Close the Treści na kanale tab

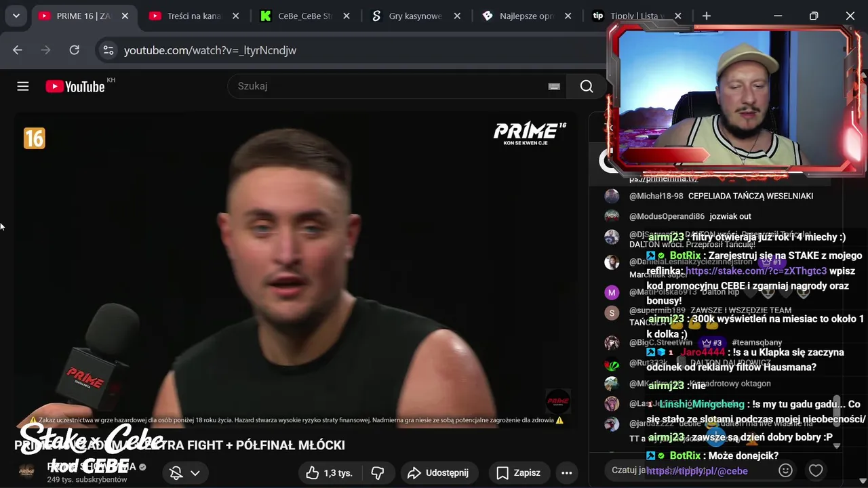(x=235, y=16)
